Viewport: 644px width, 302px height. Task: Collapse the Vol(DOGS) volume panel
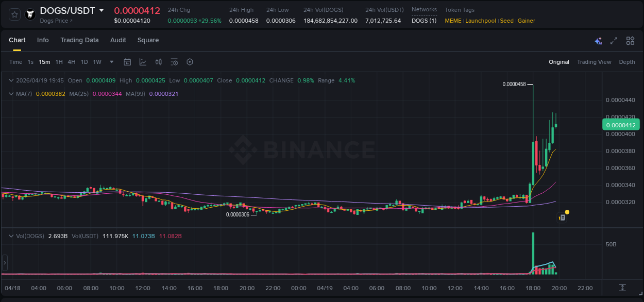11,236
